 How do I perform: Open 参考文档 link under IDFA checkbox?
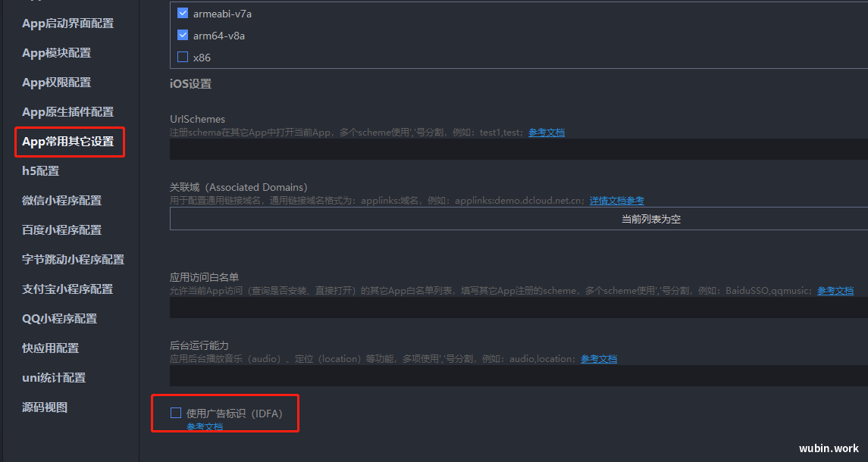[204, 426]
